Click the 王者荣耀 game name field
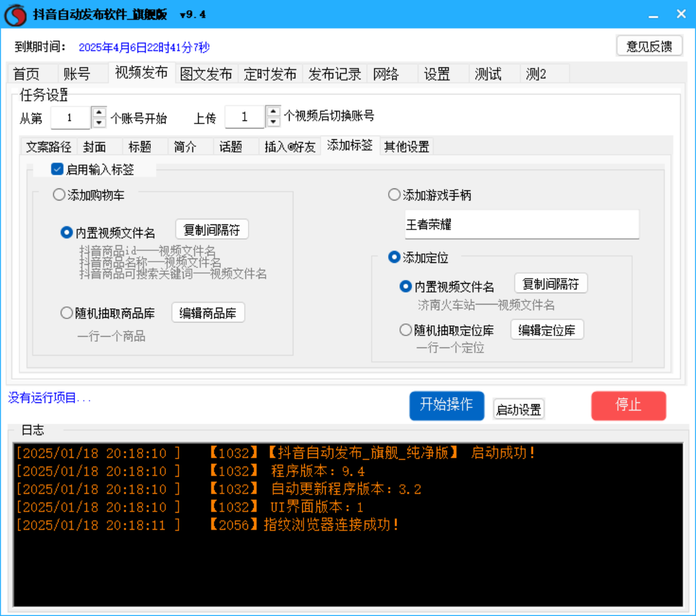The height and width of the screenshot is (616, 696). click(522, 224)
